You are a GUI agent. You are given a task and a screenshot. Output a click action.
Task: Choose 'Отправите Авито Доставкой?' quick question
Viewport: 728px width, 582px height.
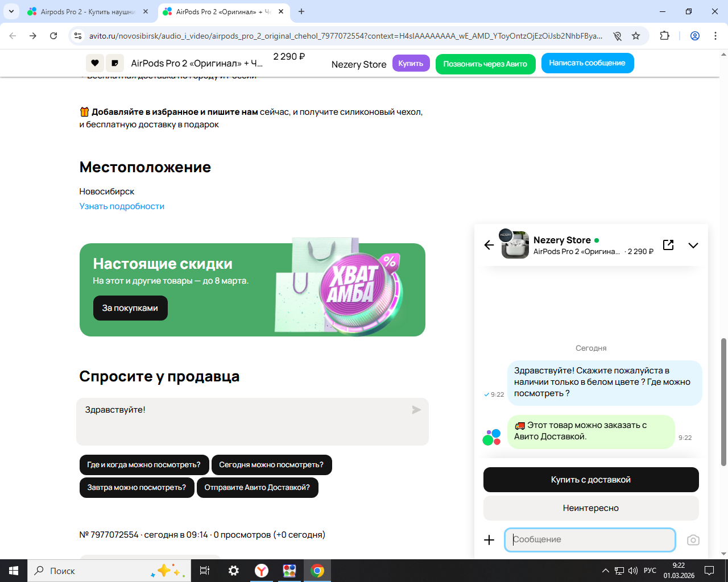coord(257,488)
